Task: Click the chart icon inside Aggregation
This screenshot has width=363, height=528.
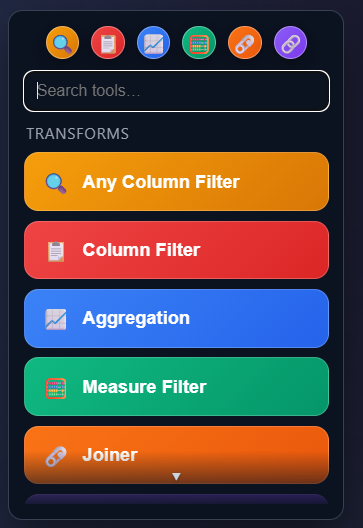Action: tap(56, 319)
